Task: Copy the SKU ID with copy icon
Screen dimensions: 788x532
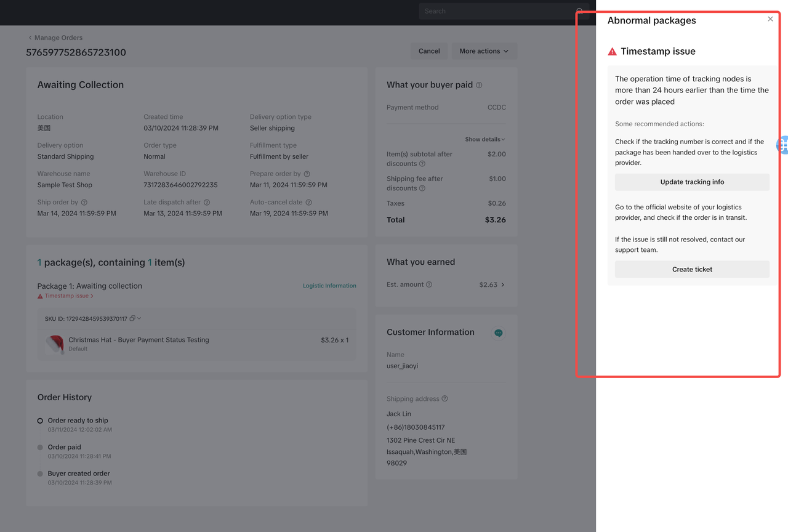Action: click(x=132, y=318)
